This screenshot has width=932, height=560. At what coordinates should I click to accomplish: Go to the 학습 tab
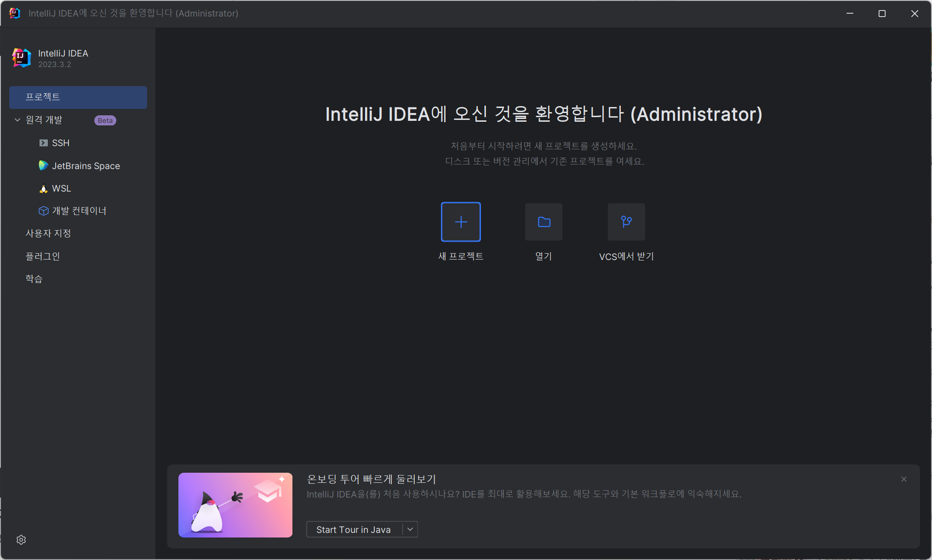(34, 279)
